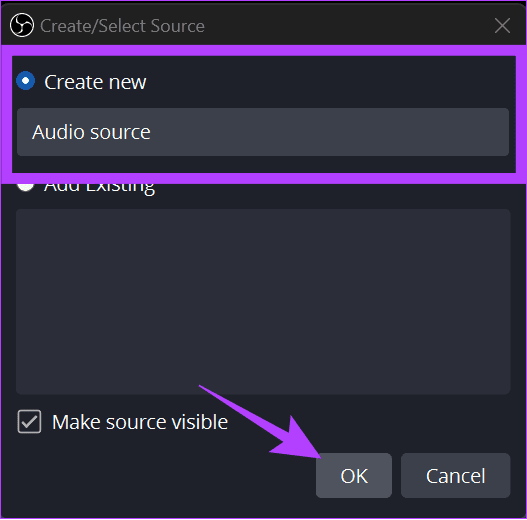Click the "Make source visible" label text
This screenshot has width=527, height=520.
(140, 422)
